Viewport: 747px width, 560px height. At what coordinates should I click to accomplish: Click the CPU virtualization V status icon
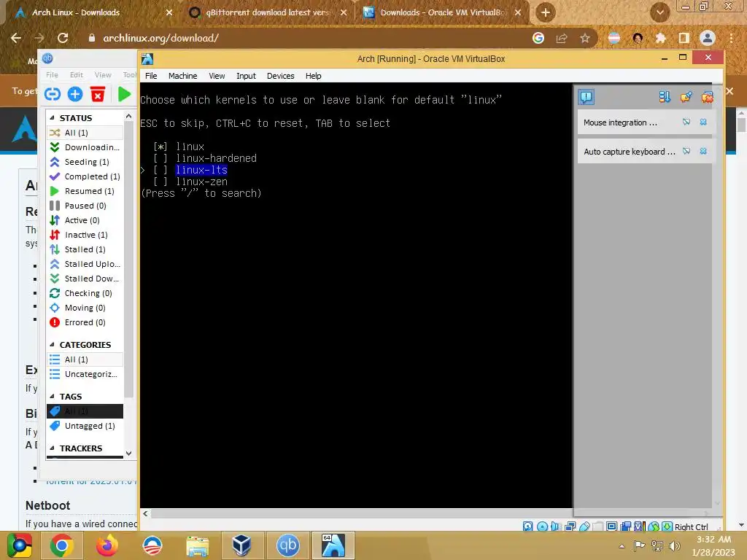[640, 526]
